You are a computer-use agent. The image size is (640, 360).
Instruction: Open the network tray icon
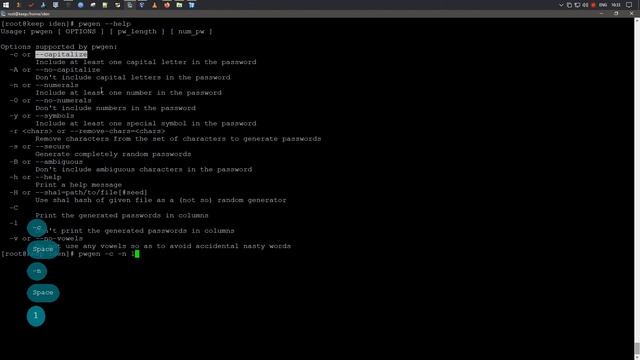577,5
